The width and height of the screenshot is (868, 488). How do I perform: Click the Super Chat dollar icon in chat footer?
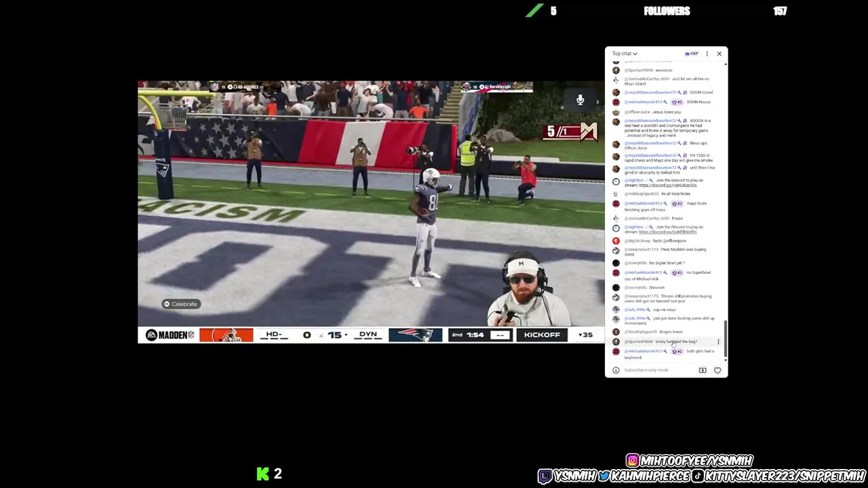pos(703,370)
